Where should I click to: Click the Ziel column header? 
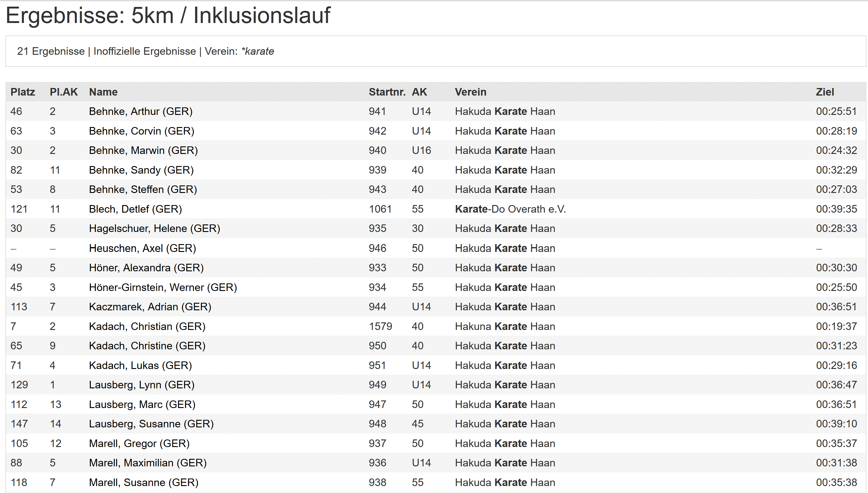(x=824, y=92)
